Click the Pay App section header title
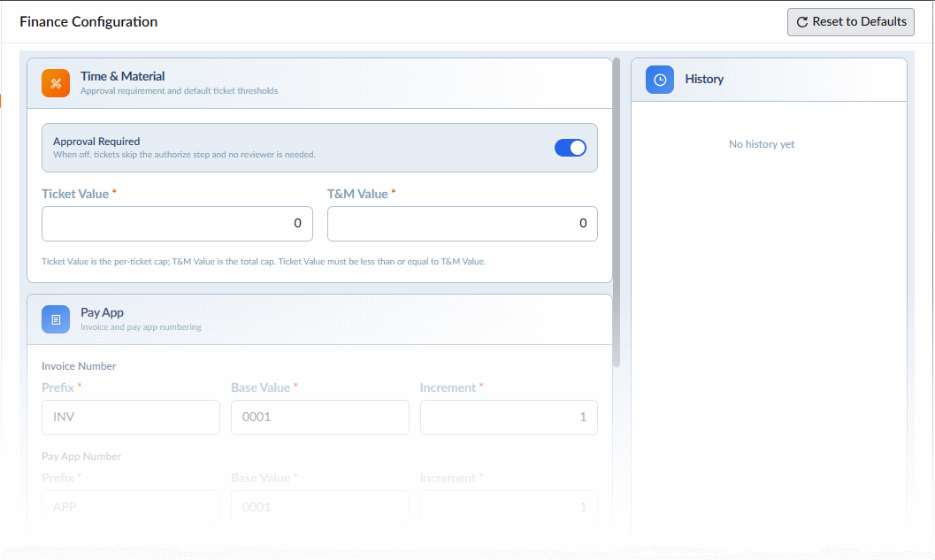This screenshot has height=560, width=935. tap(102, 312)
